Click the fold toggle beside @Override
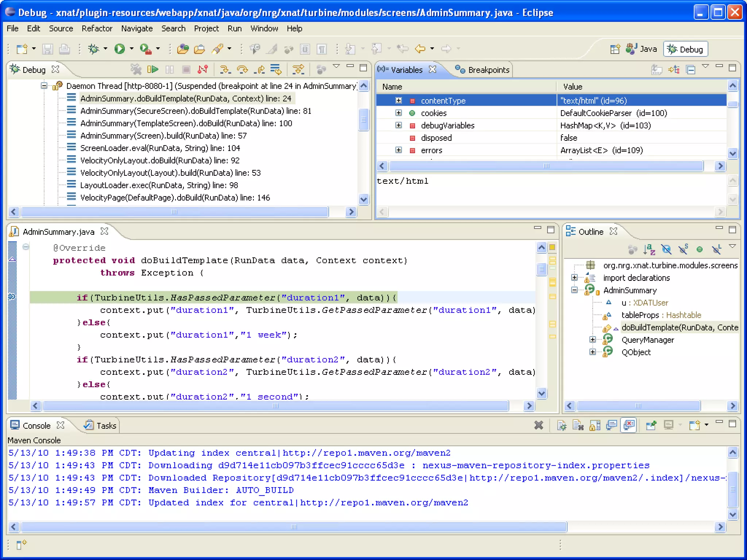 tap(26, 247)
